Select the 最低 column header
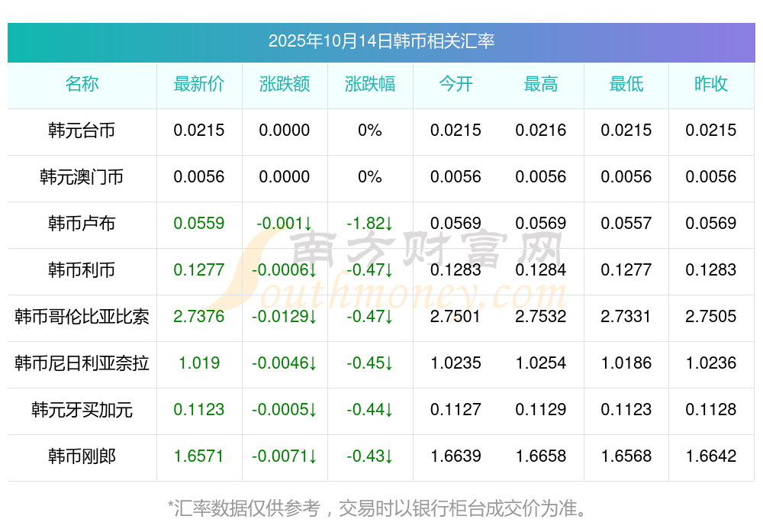This screenshot has width=763, height=532. pos(626,85)
